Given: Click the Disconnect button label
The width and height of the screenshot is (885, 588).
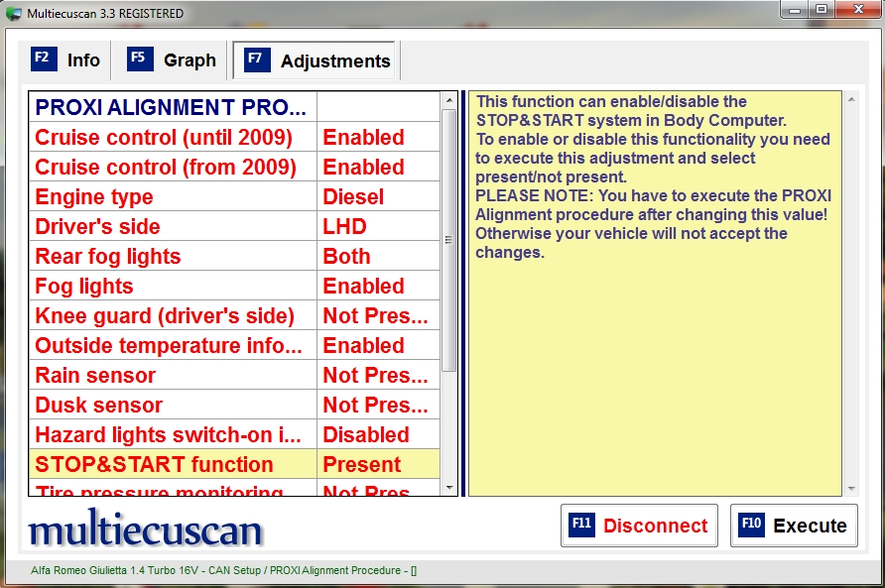Looking at the screenshot, I should 655,526.
